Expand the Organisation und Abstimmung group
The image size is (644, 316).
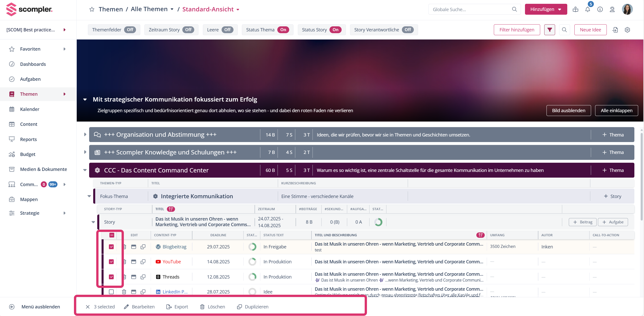[85, 134]
